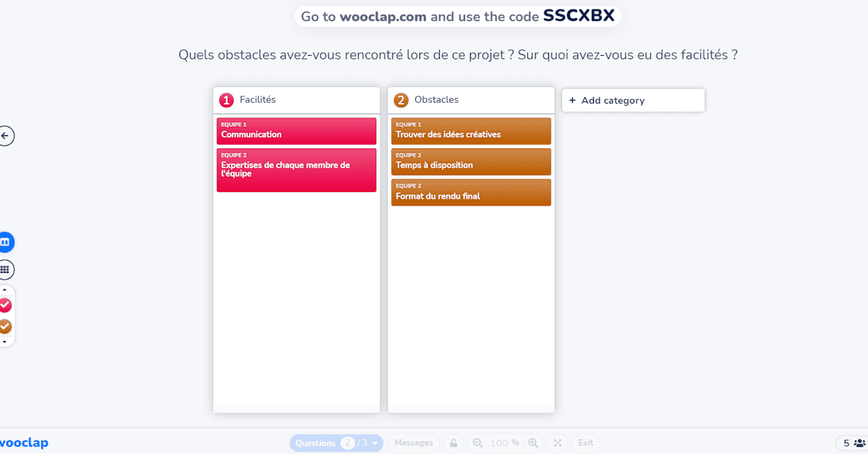Select the Temps à disposition card
This screenshot has height=454, width=868.
471,161
